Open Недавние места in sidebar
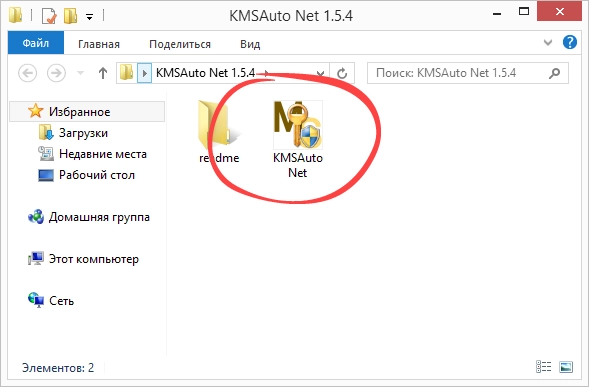Image resolution: width=589 pixels, height=387 pixels. pyautogui.click(x=103, y=154)
